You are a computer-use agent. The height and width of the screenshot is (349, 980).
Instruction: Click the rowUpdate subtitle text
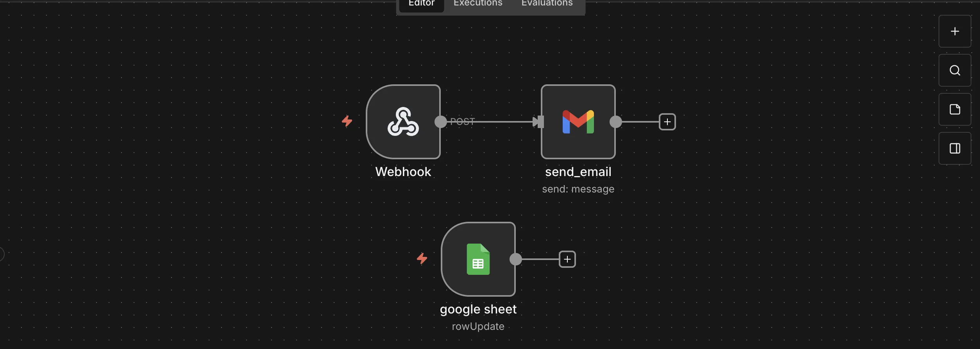(478, 326)
